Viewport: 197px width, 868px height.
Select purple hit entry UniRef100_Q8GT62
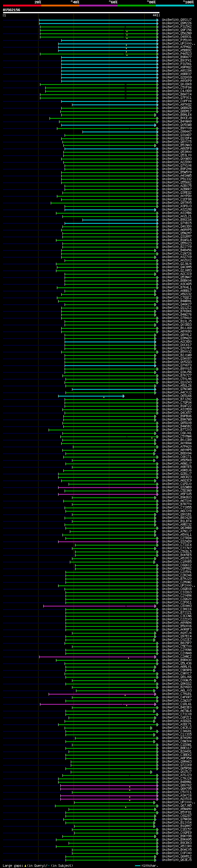point(176,785)
